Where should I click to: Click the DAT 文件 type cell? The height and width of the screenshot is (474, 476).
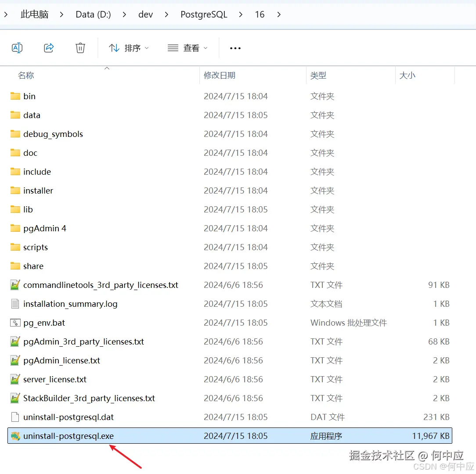327,417
